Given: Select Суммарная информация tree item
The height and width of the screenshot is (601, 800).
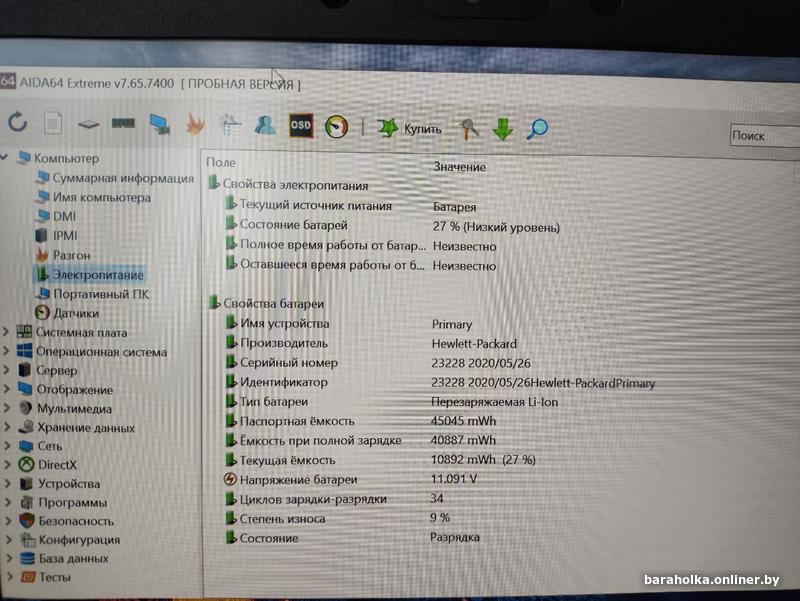Looking at the screenshot, I should coord(116,178).
